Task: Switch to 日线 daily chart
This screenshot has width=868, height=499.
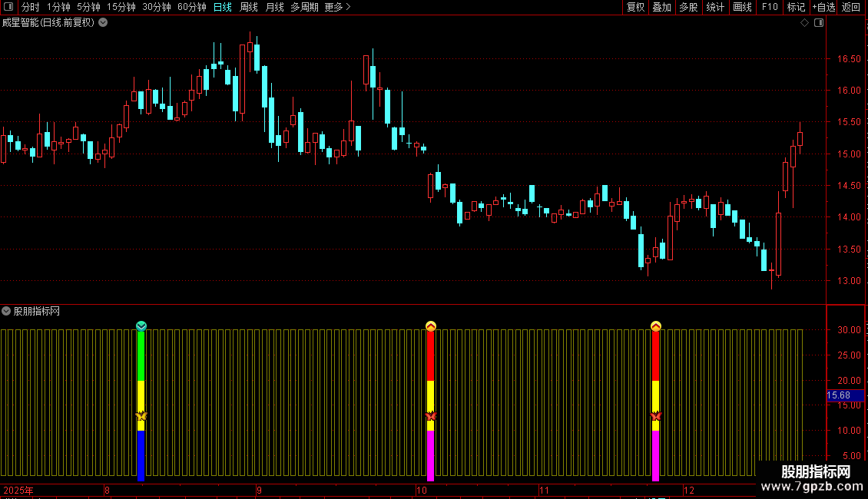Action: tap(223, 7)
